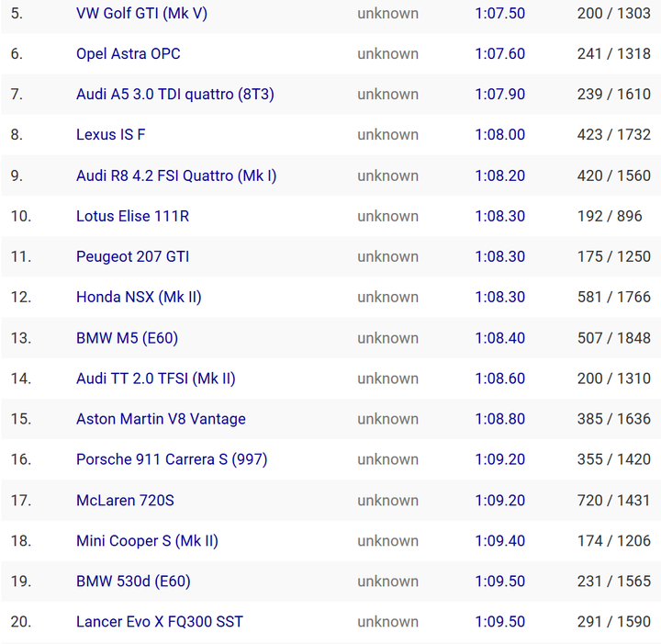Open the VW Golf GTI (Mk V) link
Screen dimensions: 661x644
(x=141, y=14)
